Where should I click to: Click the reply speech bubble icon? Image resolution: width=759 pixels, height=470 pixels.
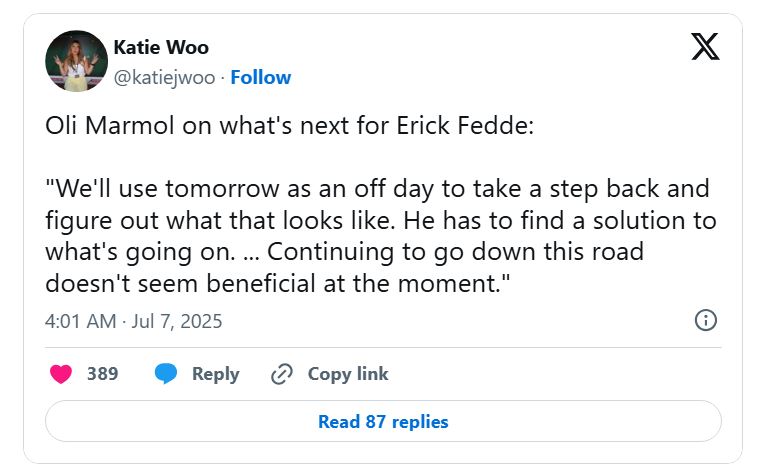click(x=166, y=374)
